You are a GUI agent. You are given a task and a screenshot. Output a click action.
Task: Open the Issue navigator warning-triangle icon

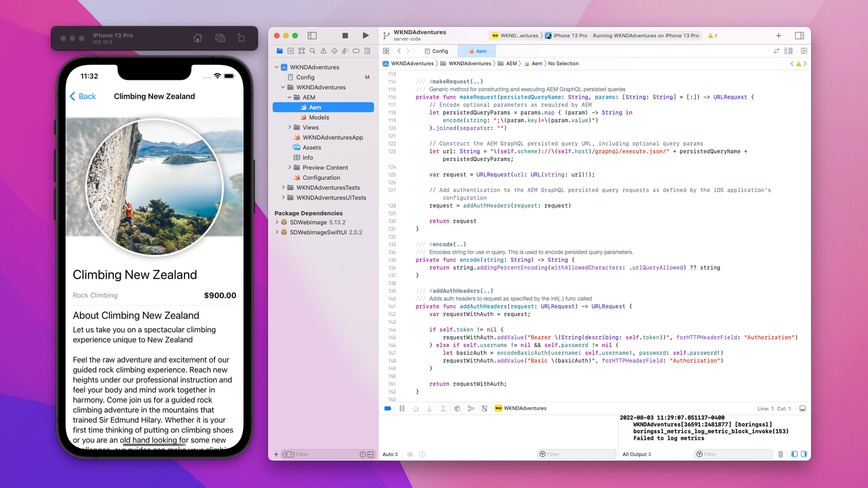tap(323, 51)
